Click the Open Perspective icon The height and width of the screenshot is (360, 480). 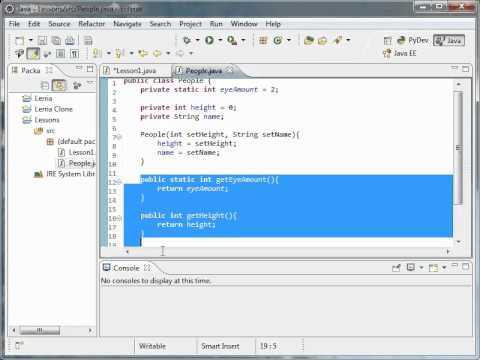point(387,41)
